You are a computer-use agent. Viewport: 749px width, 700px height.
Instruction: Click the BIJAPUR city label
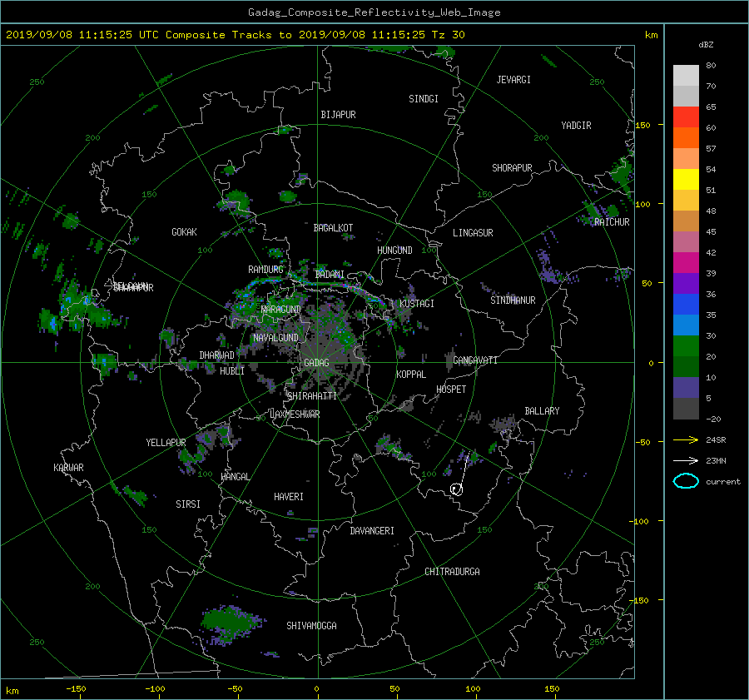[x=338, y=115]
